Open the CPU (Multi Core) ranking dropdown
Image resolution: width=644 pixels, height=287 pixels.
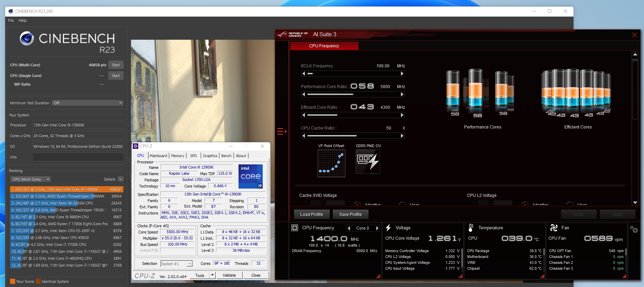tap(30, 179)
